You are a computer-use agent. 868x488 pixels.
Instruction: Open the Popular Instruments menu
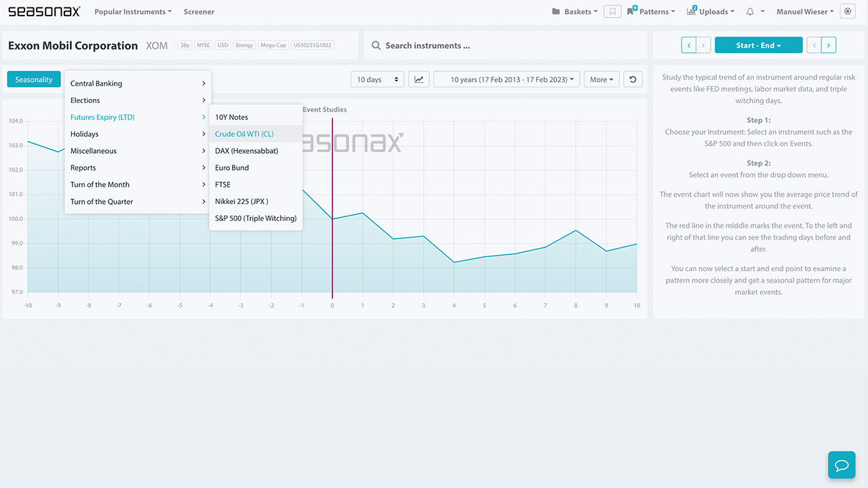click(133, 12)
